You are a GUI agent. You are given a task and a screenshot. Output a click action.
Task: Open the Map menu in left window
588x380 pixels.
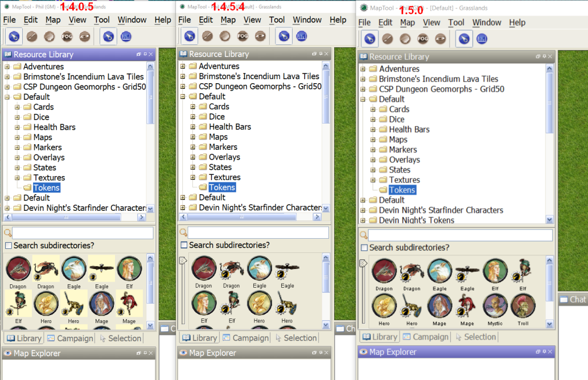tap(53, 20)
